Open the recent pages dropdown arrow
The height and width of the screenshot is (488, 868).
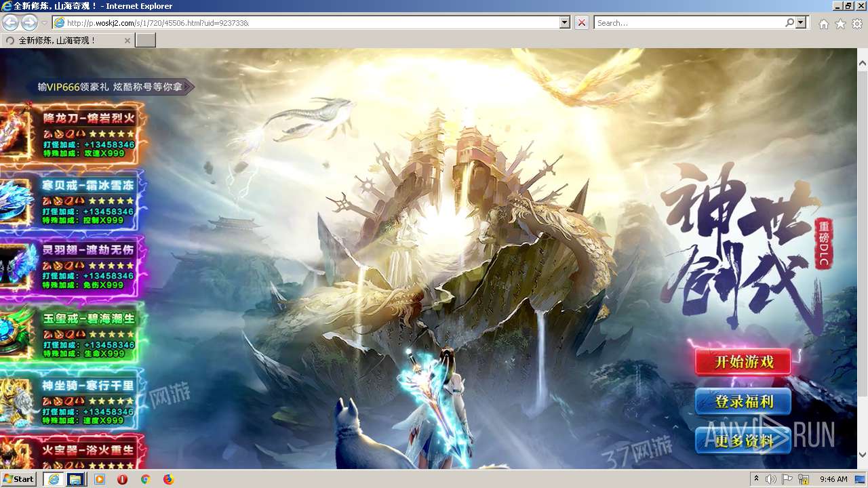click(x=44, y=23)
